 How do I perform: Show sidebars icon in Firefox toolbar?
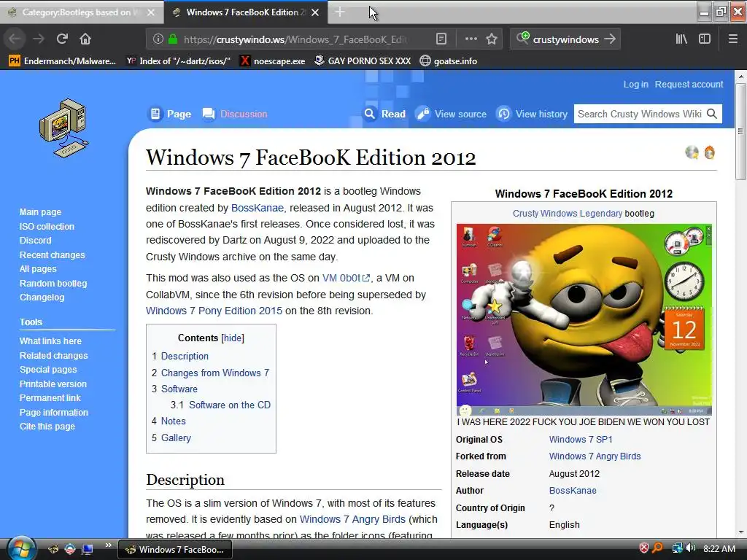point(705,39)
